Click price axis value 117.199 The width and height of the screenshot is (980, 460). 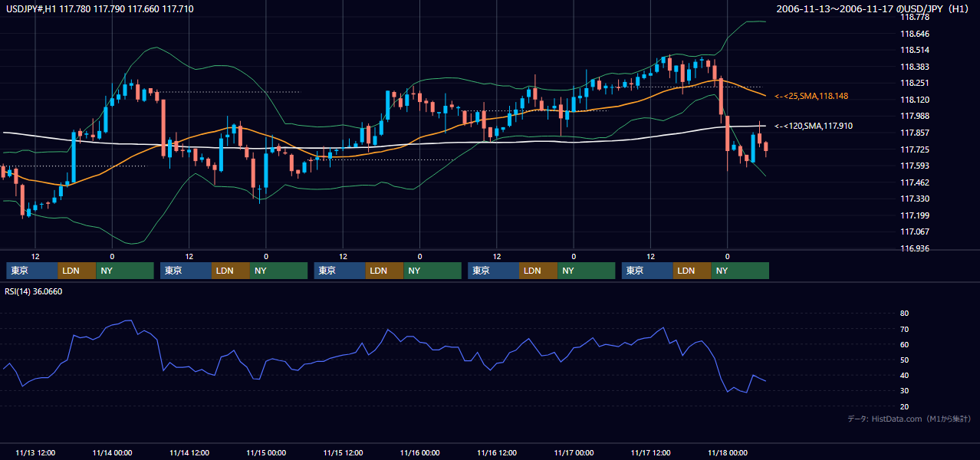tap(914, 215)
